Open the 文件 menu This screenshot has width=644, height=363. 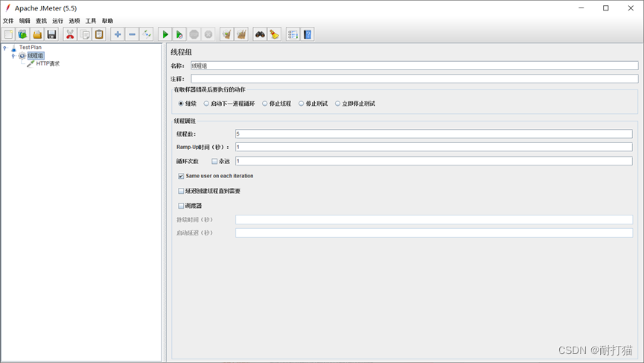(x=8, y=21)
